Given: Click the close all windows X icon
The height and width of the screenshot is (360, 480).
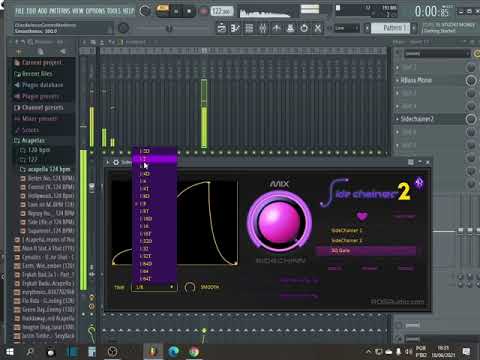Looking at the screenshot, I should click(318, 29).
